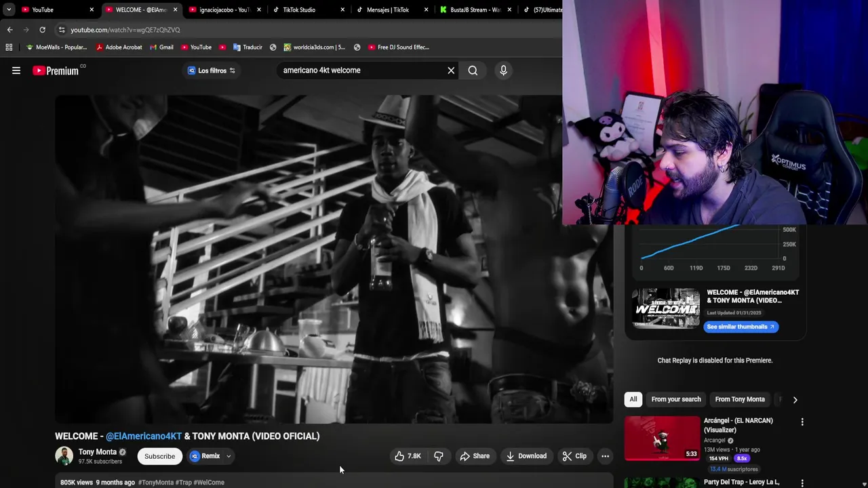Open the MoeWalls bookmark
Image resolution: width=868 pixels, height=488 pixels.
pos(56,47)
